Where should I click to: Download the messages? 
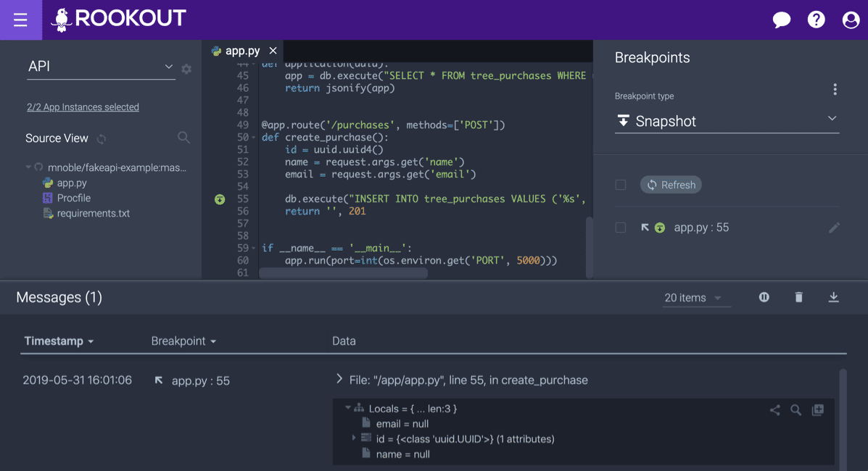(x=833, y=297)
